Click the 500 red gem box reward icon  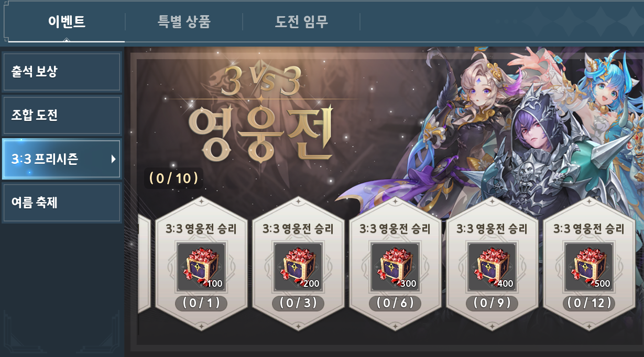point(588,267)
